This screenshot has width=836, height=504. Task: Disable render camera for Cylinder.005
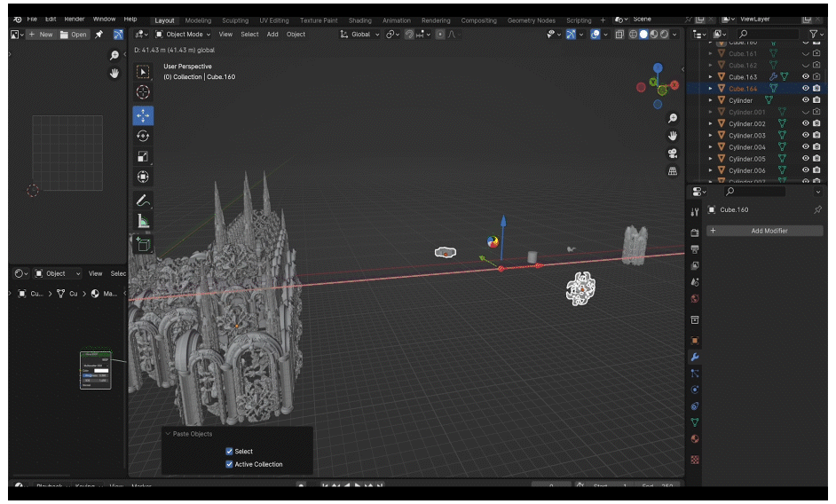pyautogui.click(x=816, y=159)
